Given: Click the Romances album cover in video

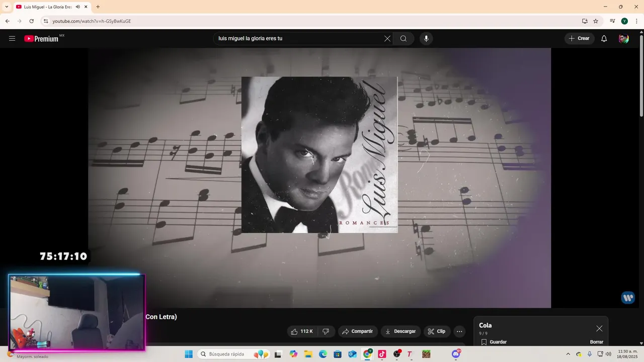Looking at the screenshot, I should [319, 154].
